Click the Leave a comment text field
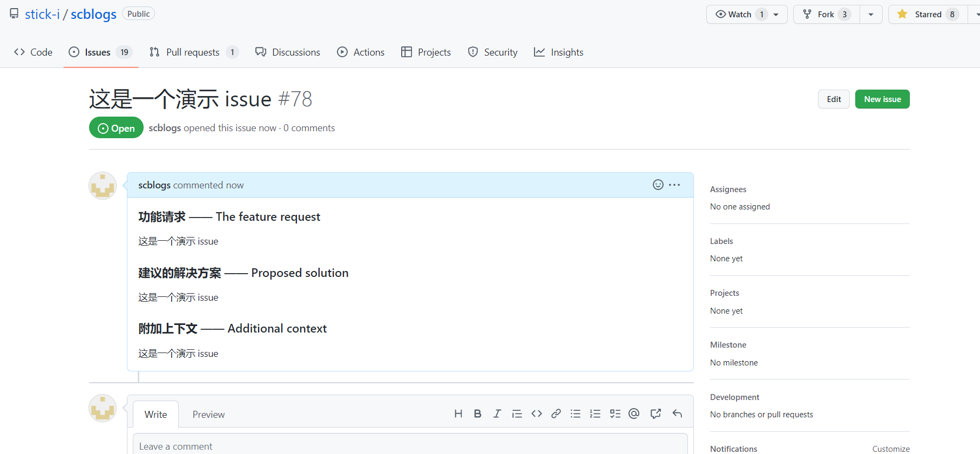This screenshot has height=454, width=980. click(410, 446)
